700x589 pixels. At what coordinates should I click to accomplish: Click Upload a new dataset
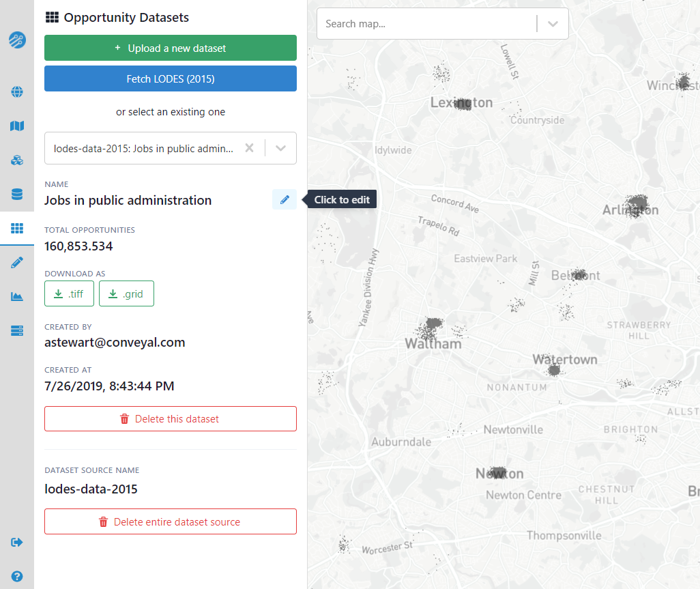click(x=170, y=48)
